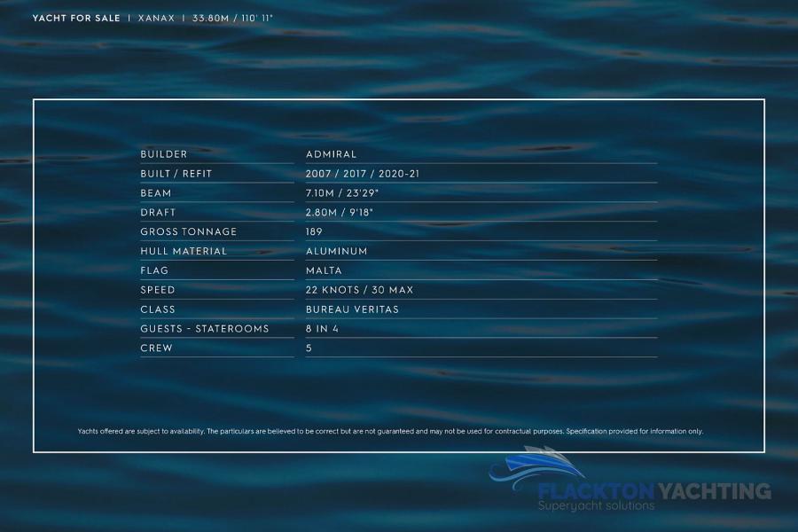Select the Superyacht solutions tagline

(x=597, y=506)
